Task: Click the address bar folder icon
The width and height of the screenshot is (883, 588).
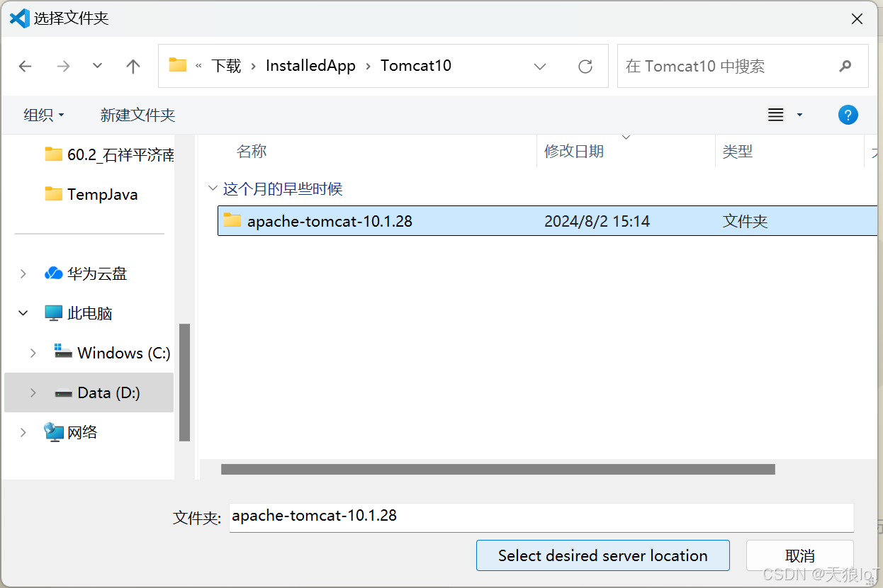Action: (178, 65)
